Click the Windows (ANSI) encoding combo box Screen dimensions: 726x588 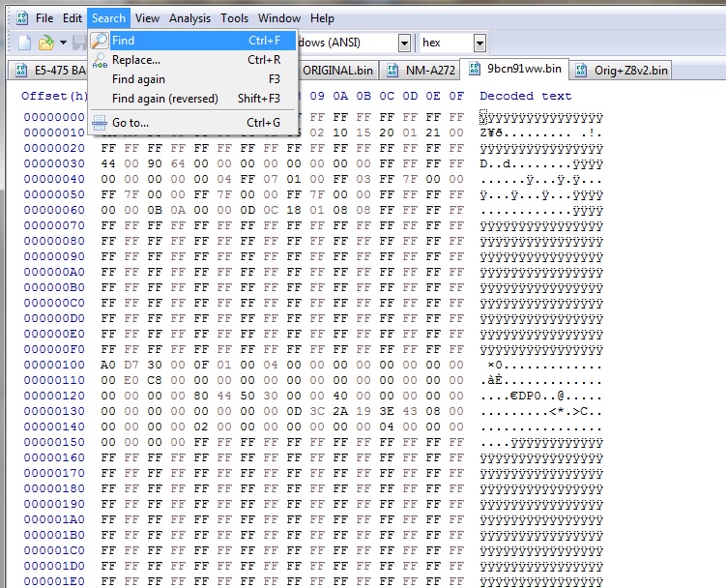(x=353, y=43)
